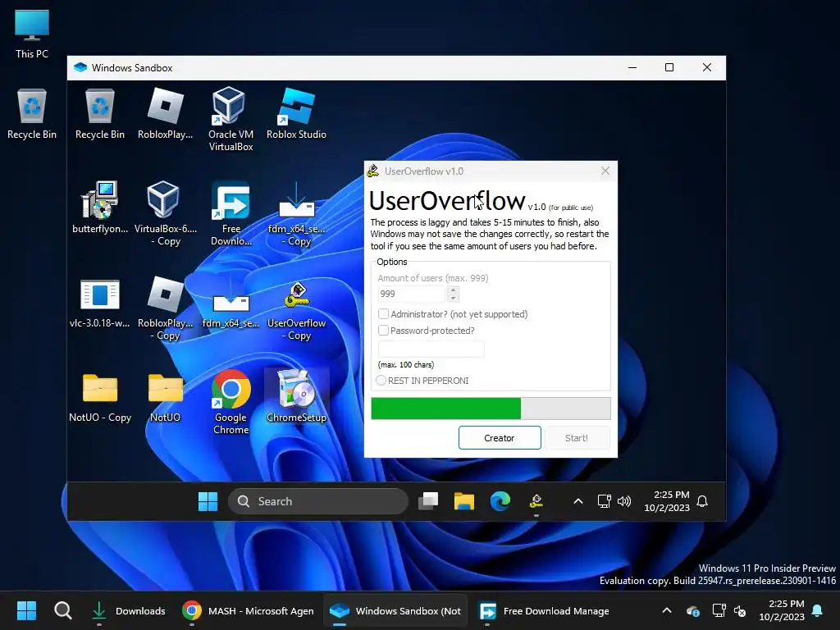Click the Windows Sandbox title bar icon

[80, 67]
